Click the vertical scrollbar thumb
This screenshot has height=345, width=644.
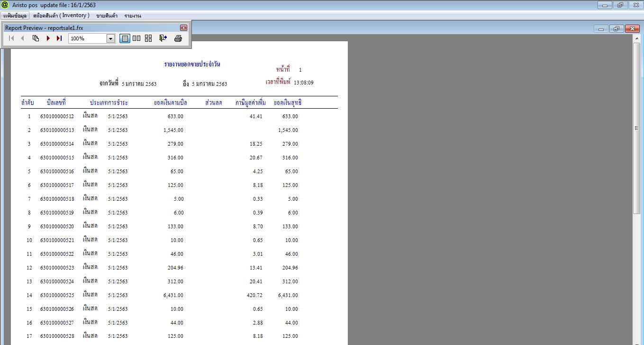tap(637, 128)
